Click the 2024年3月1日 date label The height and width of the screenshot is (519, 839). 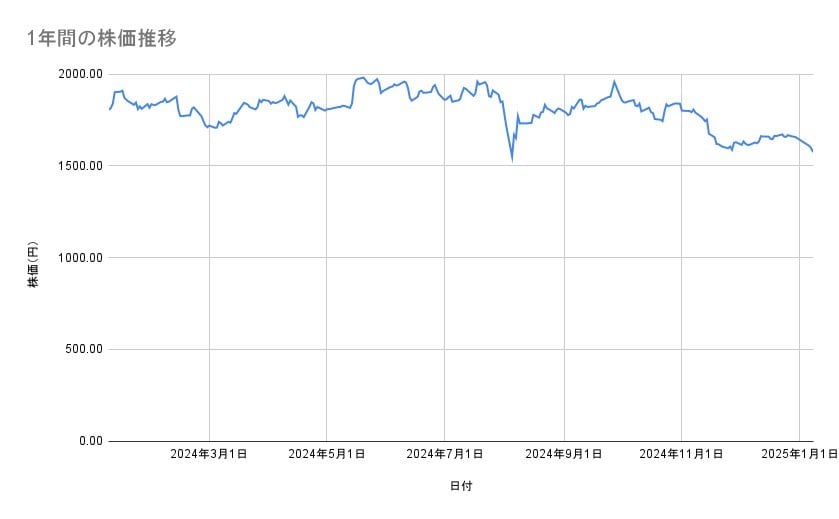[x=209, y=455]
